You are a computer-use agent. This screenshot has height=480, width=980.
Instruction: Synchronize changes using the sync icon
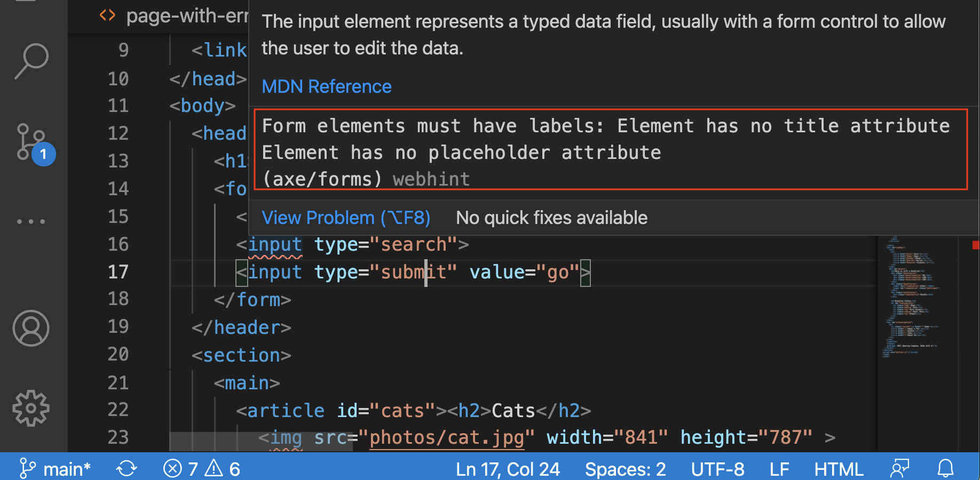[127, 469]
